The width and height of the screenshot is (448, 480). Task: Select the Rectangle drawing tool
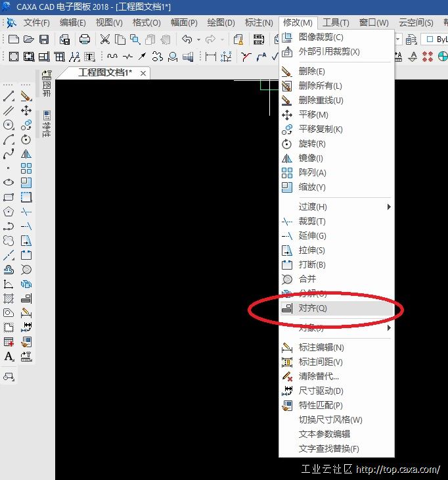pyautogui.click(x=9, y=197)
